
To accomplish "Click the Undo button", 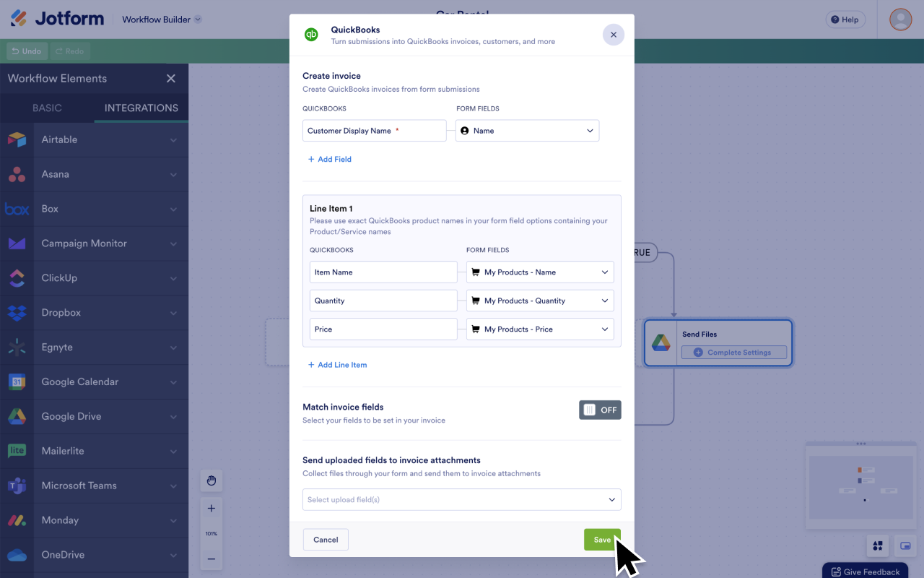I will pos(27,51).
